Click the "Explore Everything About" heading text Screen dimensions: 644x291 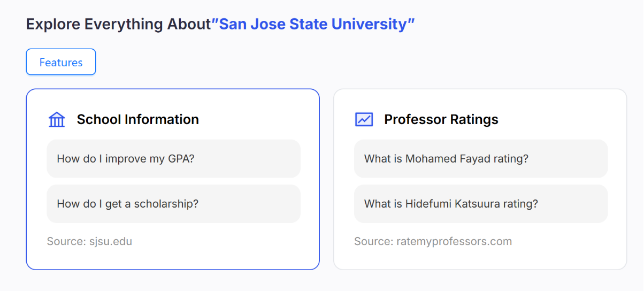[x=118, y=24]
